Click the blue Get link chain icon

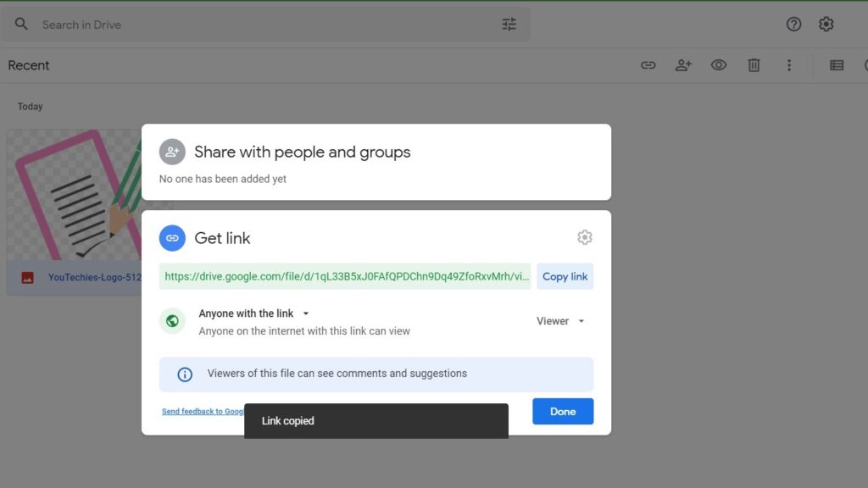pos(172,238)
